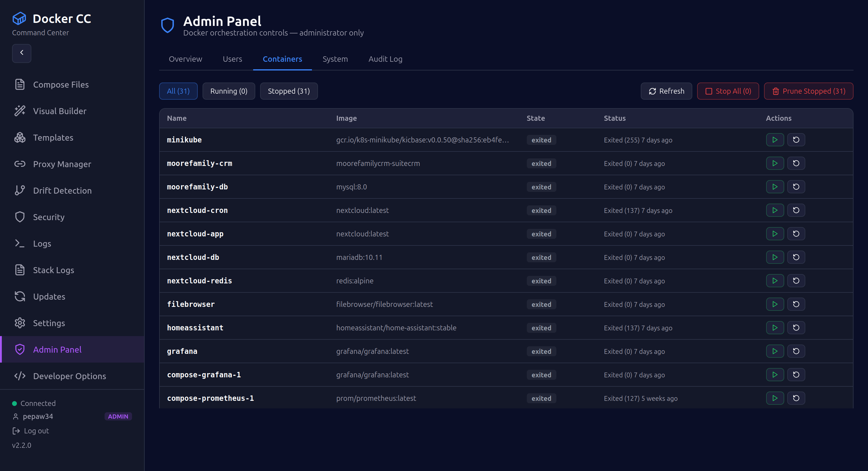Select the All (31) filter

(178, 91)
